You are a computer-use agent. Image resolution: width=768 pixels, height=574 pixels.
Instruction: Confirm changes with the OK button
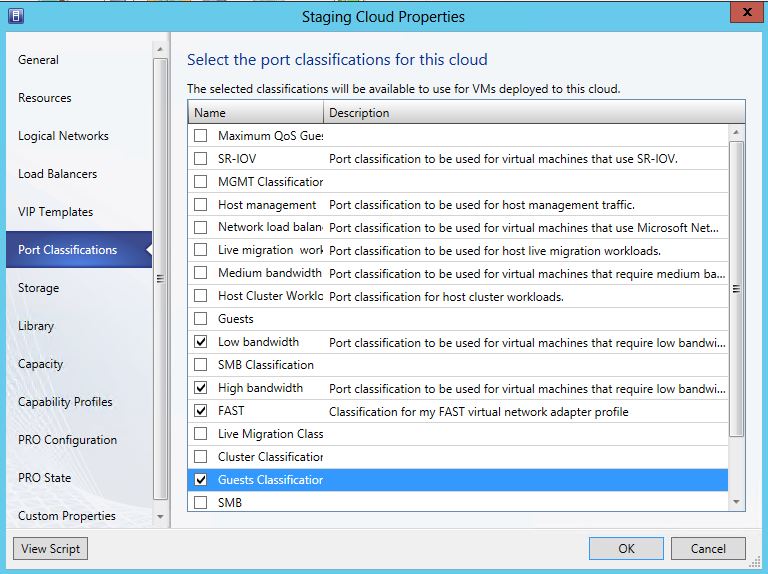click(x=626, y=548)
